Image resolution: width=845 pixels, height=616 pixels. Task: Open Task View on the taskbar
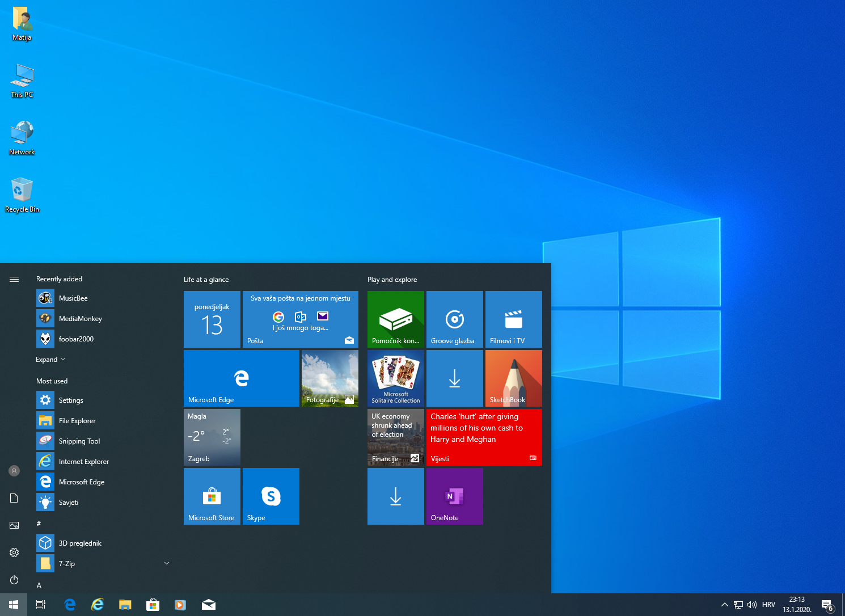coord(41,605)
